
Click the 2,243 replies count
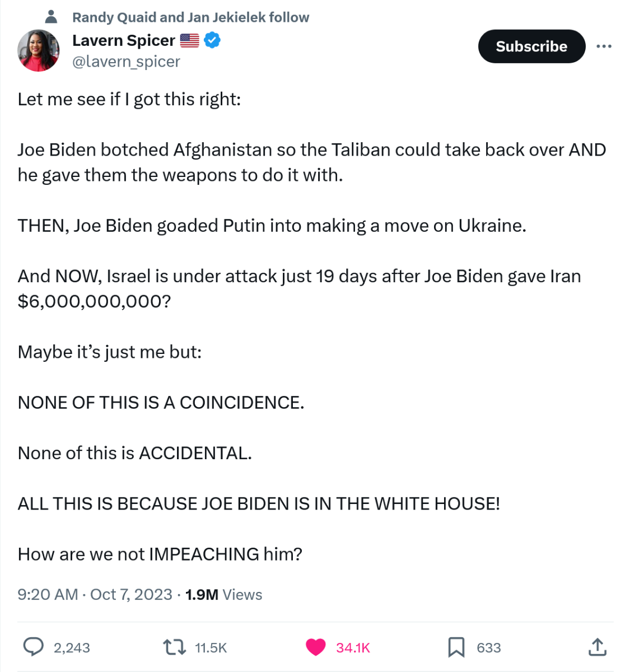tap(72, 648)
